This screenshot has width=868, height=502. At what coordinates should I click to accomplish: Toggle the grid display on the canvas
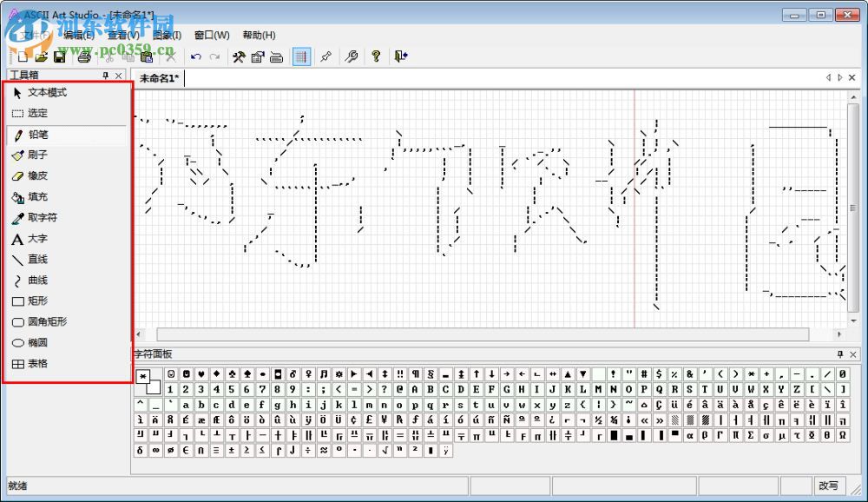(x=300, y=56)
